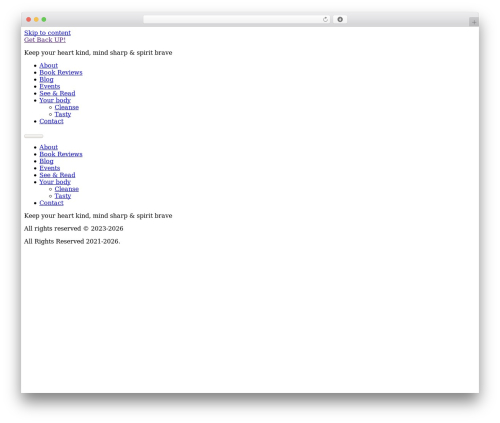Choose Cleanse under the lower Your body item

pyautogui.click(x=67, y=189)
